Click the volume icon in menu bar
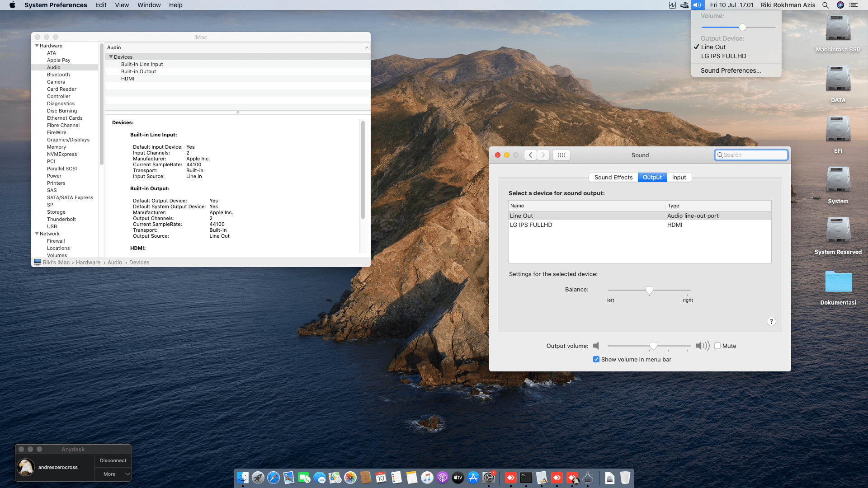868x488 pixels. tap(697, 5)
